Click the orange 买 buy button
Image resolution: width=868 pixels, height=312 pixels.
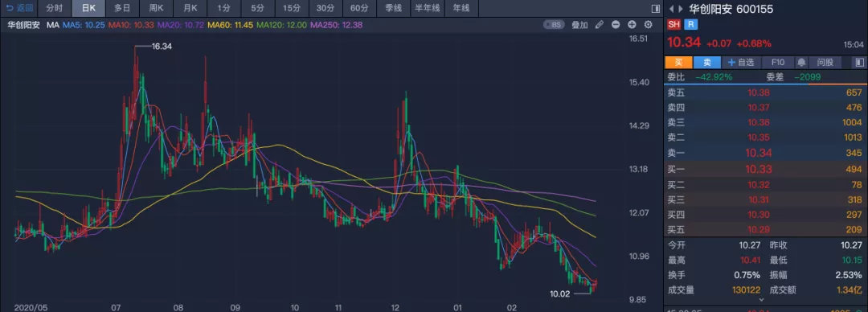click(x=678, y=62)
